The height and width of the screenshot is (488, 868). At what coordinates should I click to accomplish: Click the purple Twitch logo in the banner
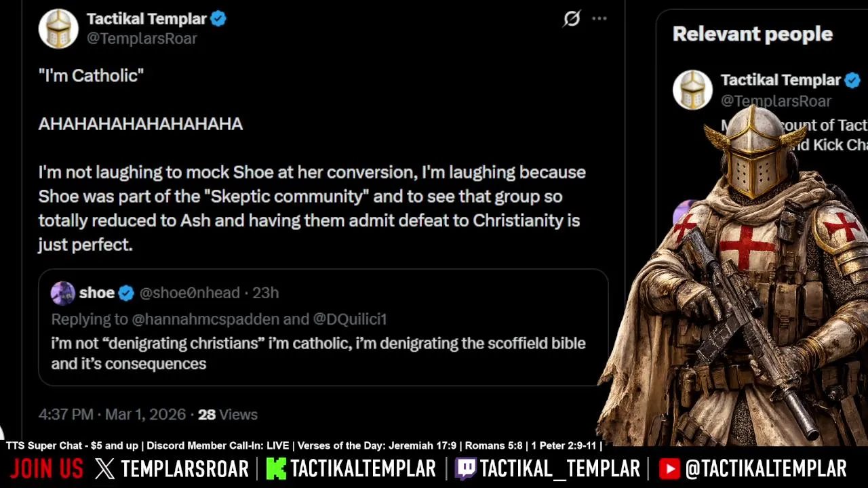(x=465, y=468)
